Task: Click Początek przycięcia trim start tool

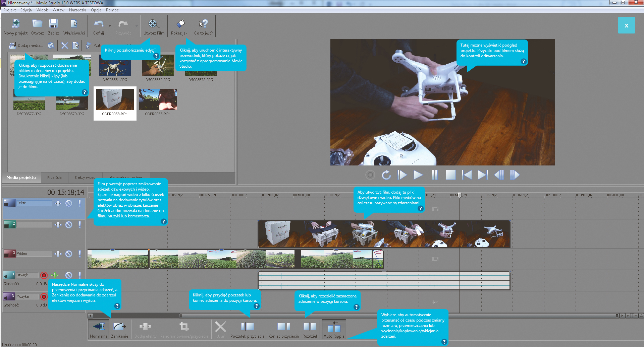Action: tap(247, 329)
